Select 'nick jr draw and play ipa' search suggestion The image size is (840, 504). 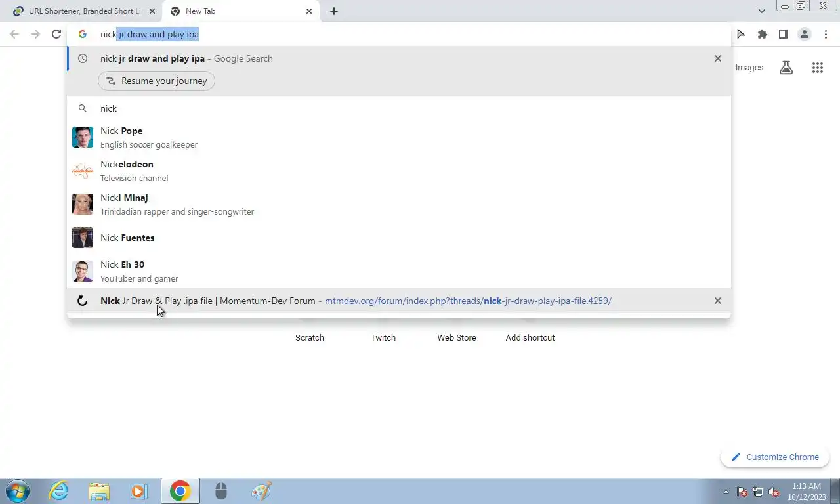[x=399, y=58]
